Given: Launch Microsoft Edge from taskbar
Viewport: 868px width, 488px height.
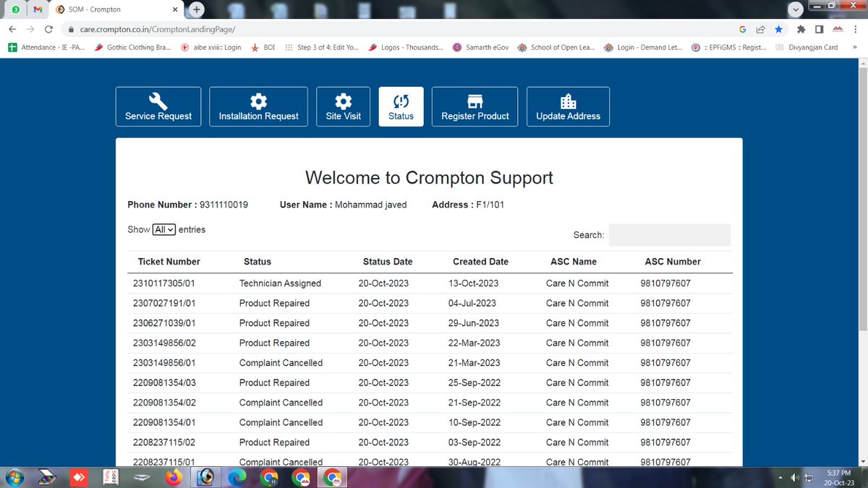Looking at the screenshot, I should 237,477.
